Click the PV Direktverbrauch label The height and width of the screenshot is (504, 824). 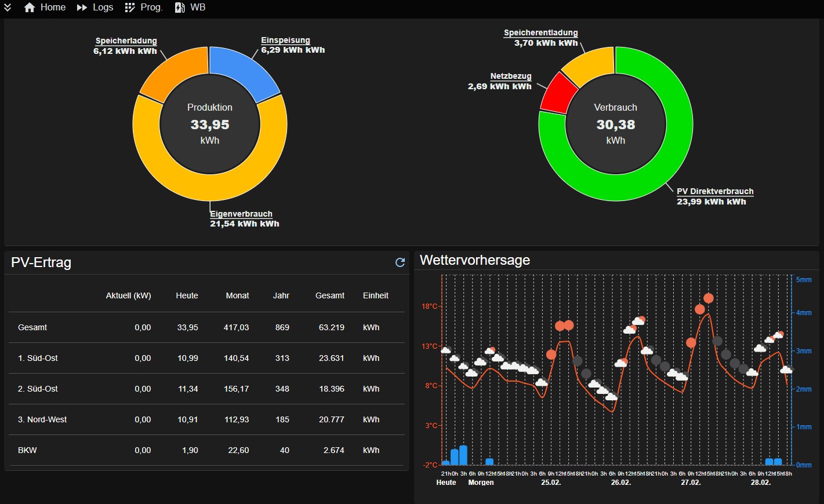(x=716, y=191)
